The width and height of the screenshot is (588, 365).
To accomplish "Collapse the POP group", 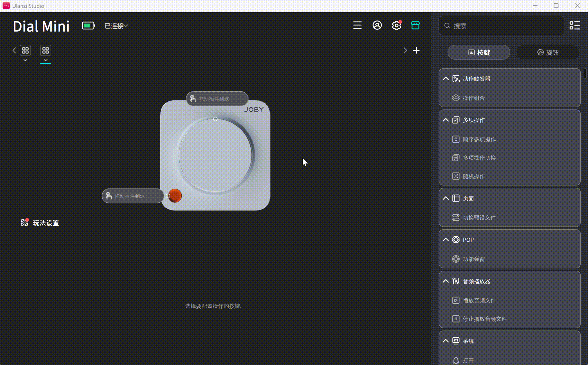I will pyautogui.click(x=446, y=239).
